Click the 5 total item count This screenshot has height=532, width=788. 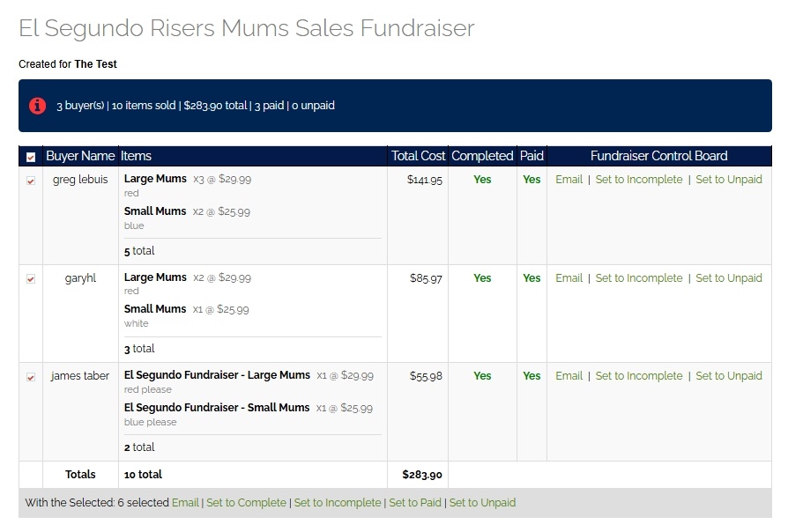coord(139,251)
